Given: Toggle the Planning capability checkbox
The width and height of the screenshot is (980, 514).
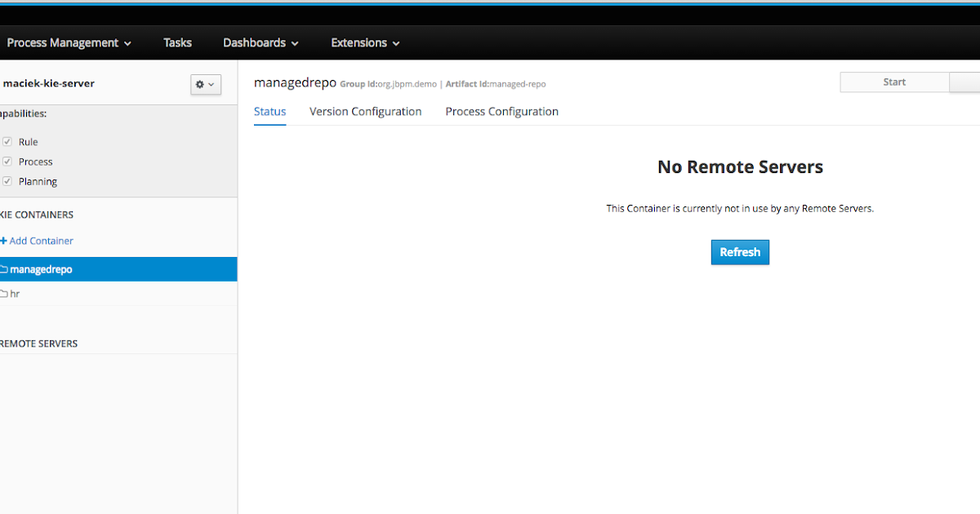Looking at the screenshot, I should (7, 181).
